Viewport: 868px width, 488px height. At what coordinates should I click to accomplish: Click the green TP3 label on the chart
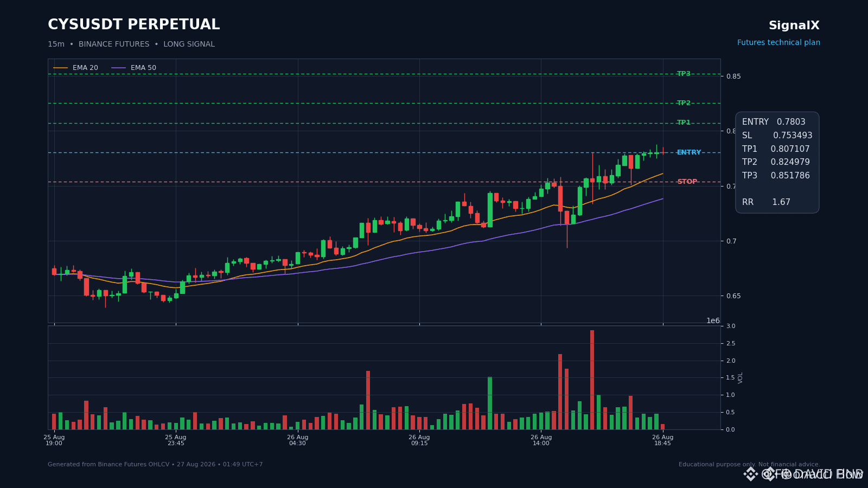(x=684, y=74)
